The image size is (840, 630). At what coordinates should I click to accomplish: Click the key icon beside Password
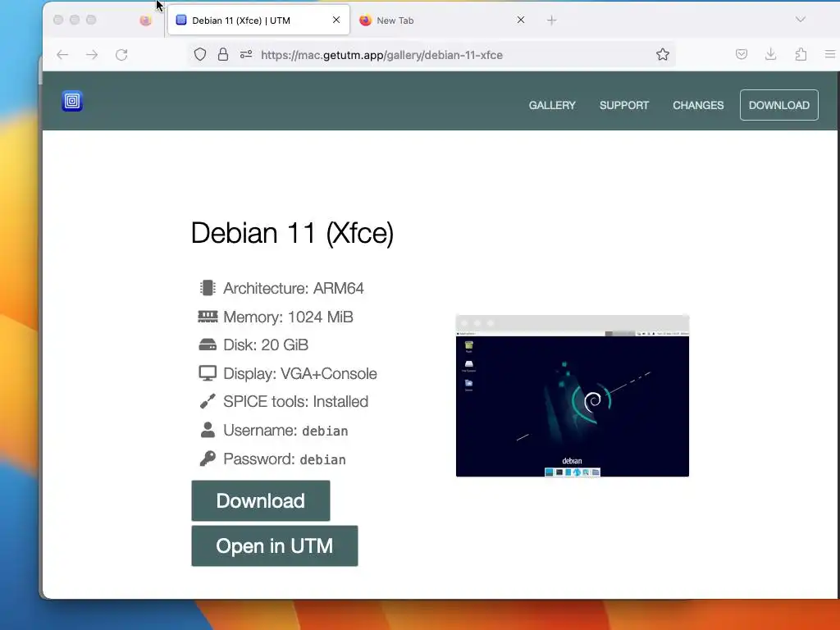(x=208, y=459)
